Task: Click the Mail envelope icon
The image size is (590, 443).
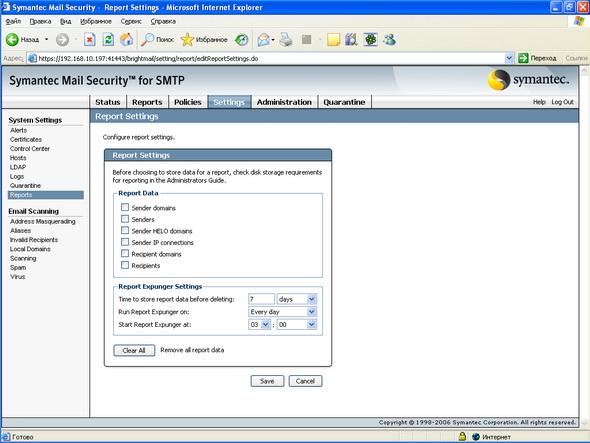Action: pos(264,40)
